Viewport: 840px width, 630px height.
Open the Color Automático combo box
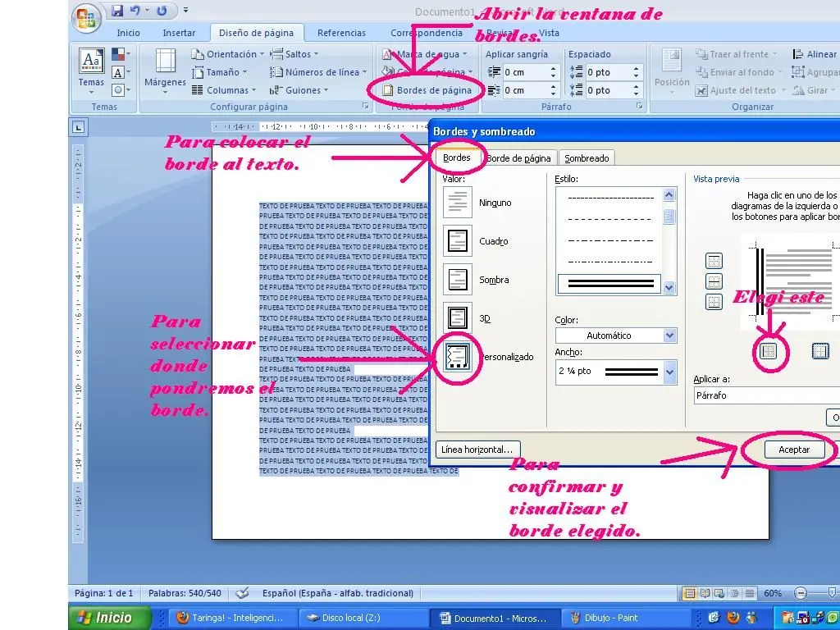pos(616,336)
